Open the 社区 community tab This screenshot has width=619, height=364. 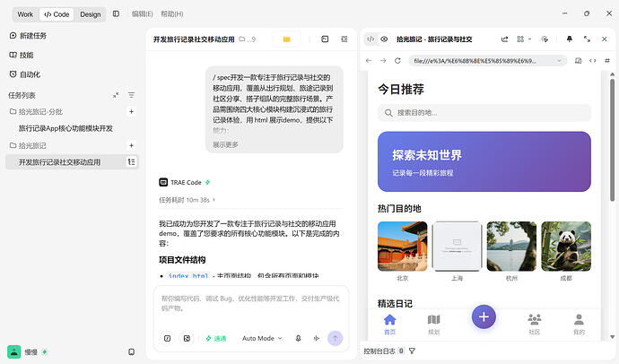pyautogui.click(x=534, y=325)
